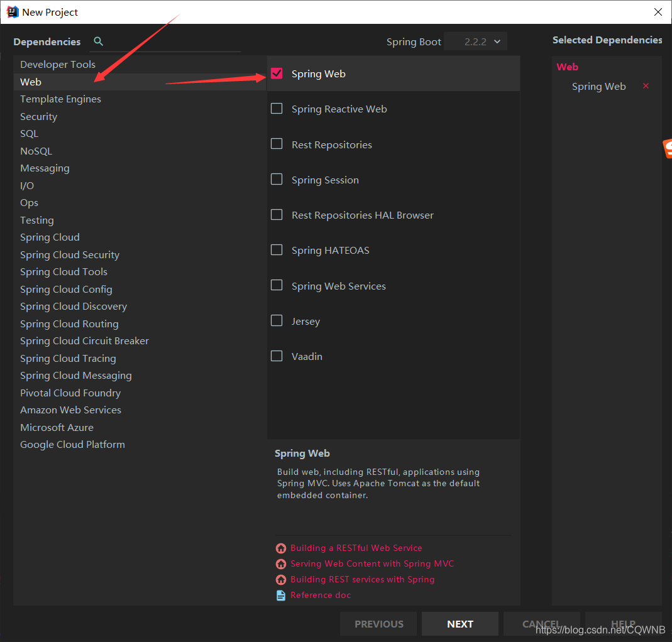Select the Messaging category

tap(140, 168)
